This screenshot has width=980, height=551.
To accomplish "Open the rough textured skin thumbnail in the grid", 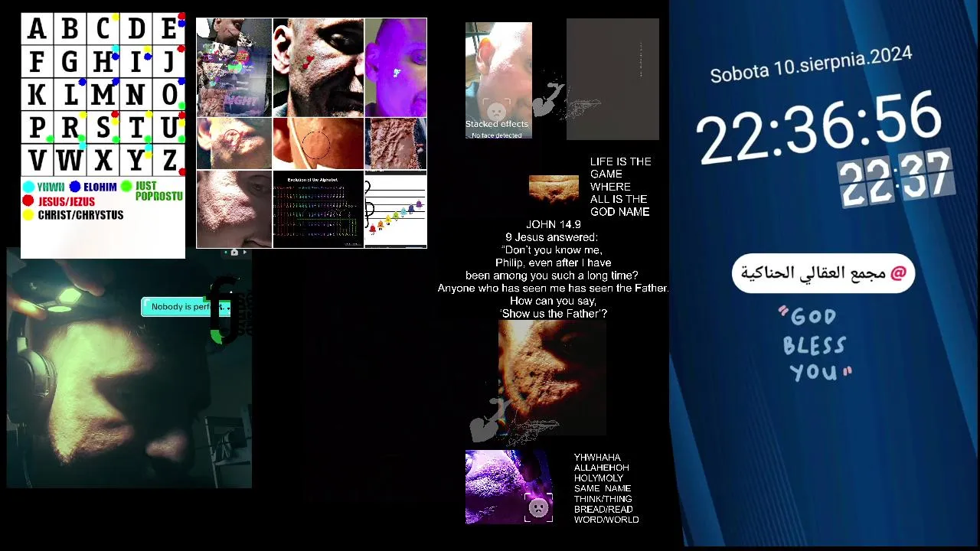I will [395, 144].
